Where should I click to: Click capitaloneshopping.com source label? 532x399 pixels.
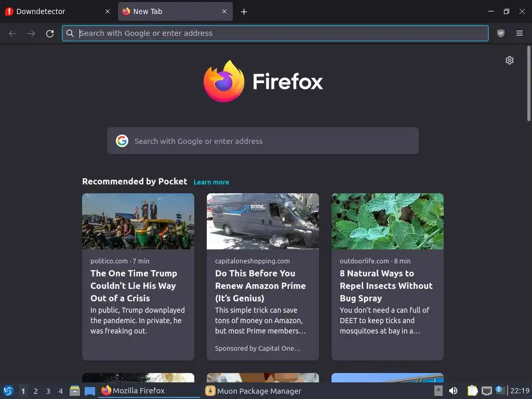(252, 261)
